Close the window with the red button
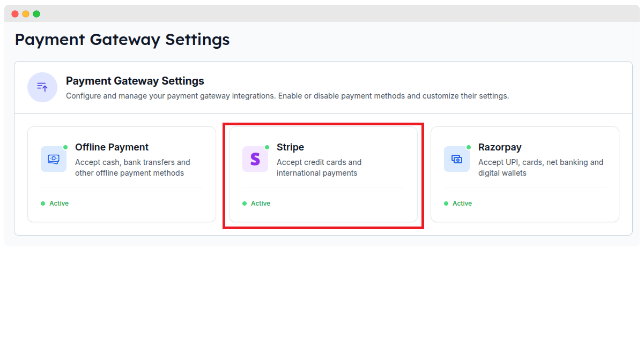Screen dimensions: 644x347 [x=15, y=14]
